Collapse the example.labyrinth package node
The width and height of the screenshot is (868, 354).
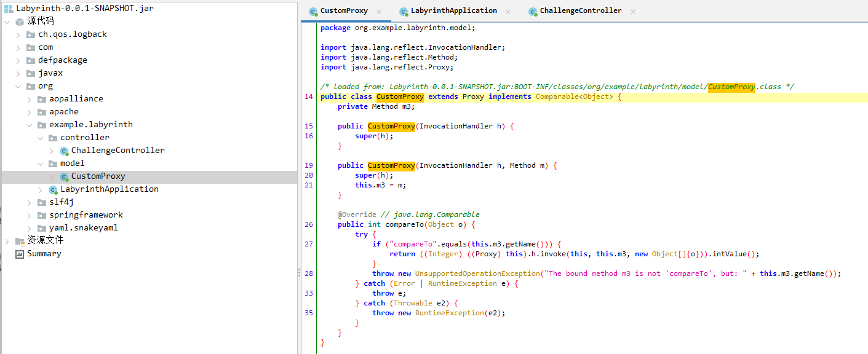click(x=30, y=125)
